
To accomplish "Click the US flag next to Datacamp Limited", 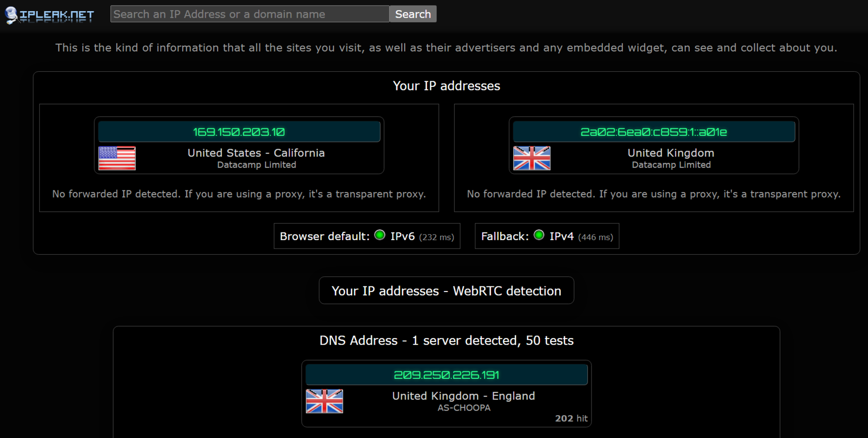I will click(117, 159).
